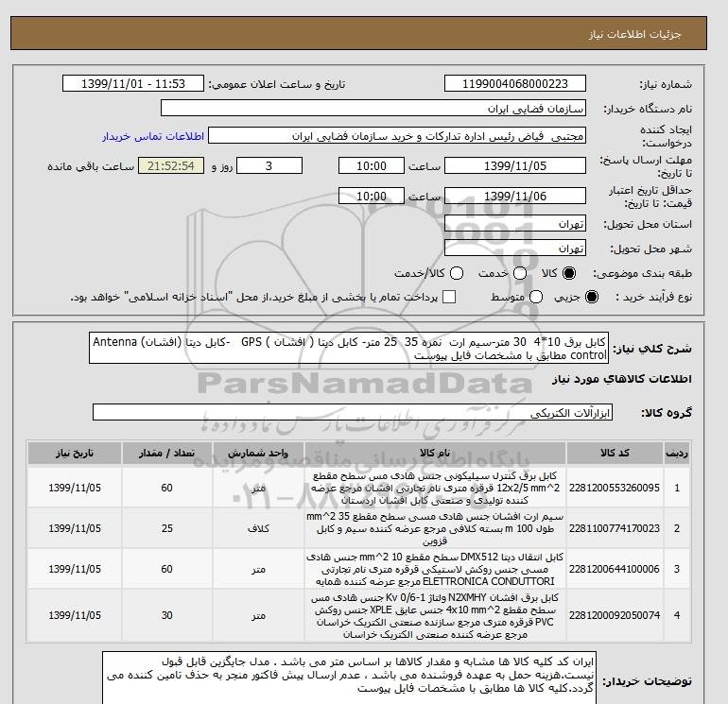Click the unit کلاف in row 2
Screen dimensions: 728x704
click(258, 528)
